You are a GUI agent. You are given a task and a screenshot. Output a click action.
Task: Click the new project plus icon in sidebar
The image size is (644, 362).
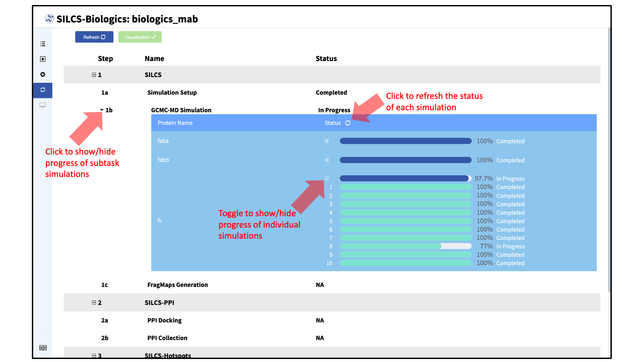coord(43,59)
